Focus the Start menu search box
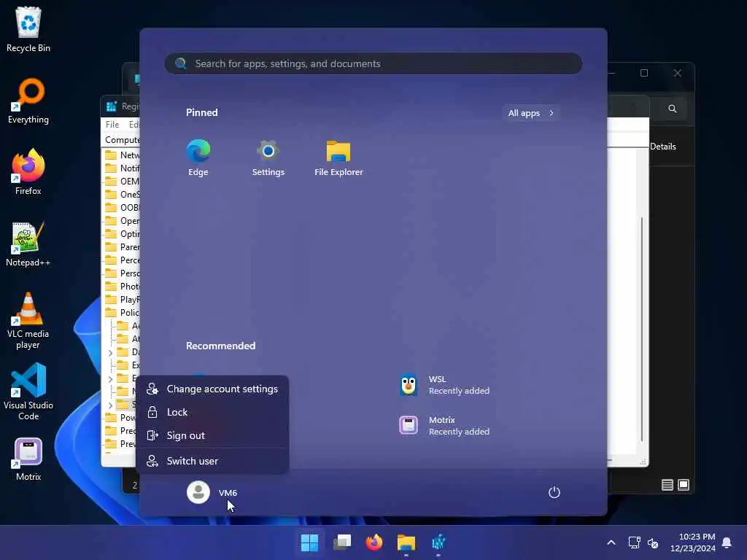This screenshot has height=560, width=747. click(x=373, y=64)
